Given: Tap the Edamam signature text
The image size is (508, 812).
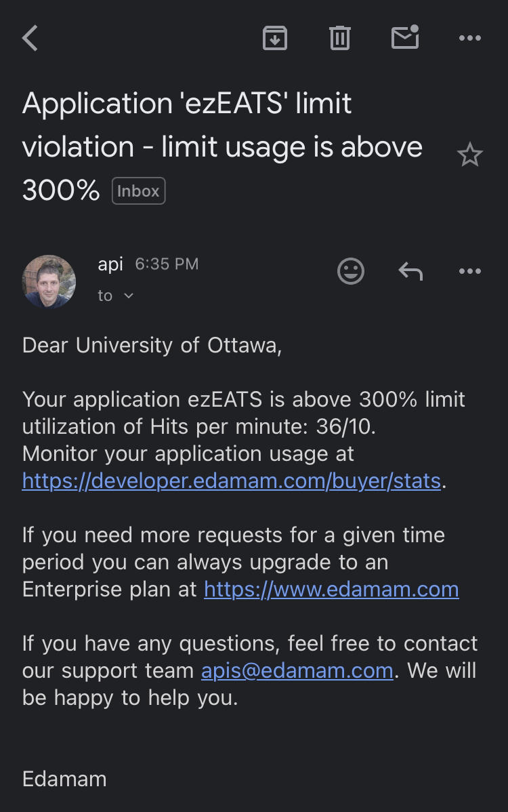Looking at the screenshot, I should (64, 779).
